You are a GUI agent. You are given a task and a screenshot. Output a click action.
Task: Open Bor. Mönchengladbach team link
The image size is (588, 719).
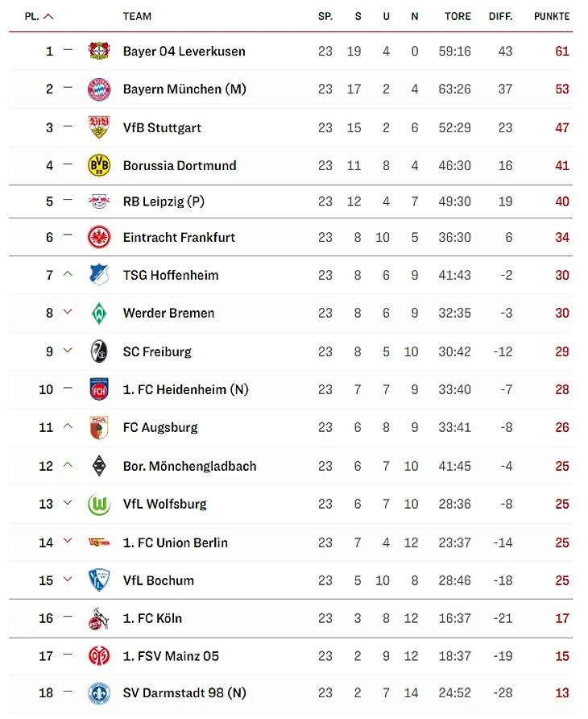click(189, 466)
